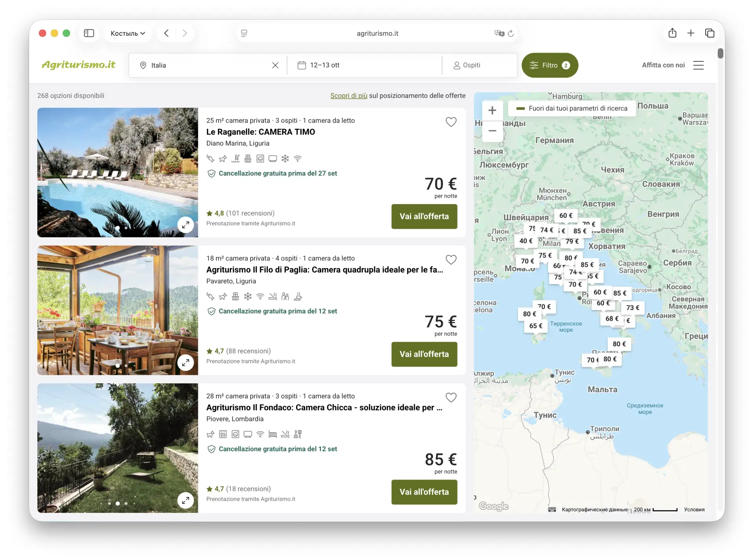Open the Google logo on the map
Image resolution: width=754 pixels, height=560 pixels.
[x=494, y=506]
